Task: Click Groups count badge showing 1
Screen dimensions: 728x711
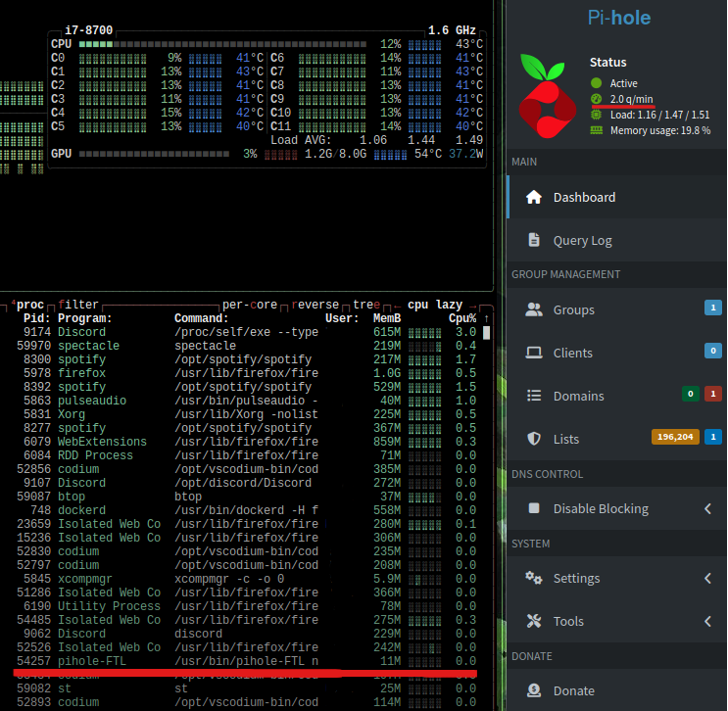Action: (713, 308)
